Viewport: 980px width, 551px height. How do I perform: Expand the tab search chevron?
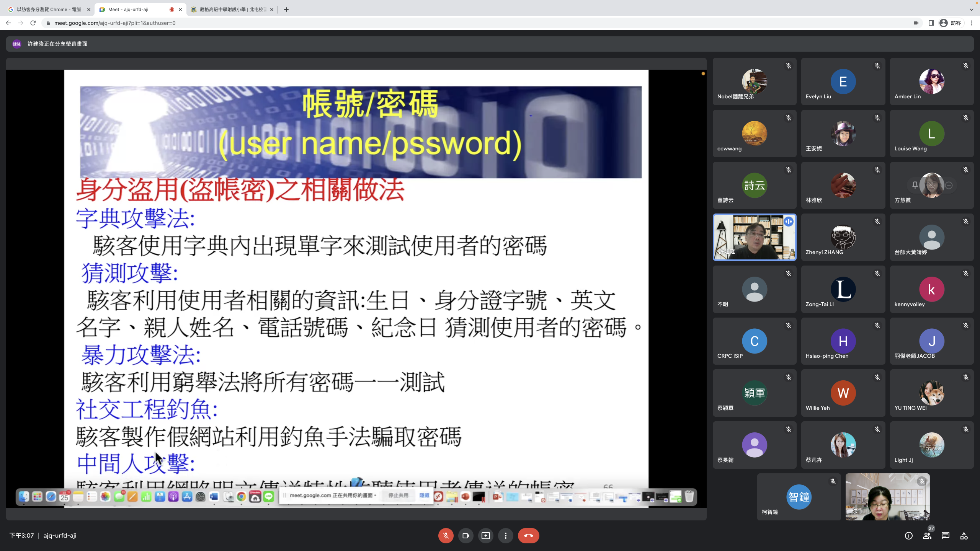tap(971, 9)
